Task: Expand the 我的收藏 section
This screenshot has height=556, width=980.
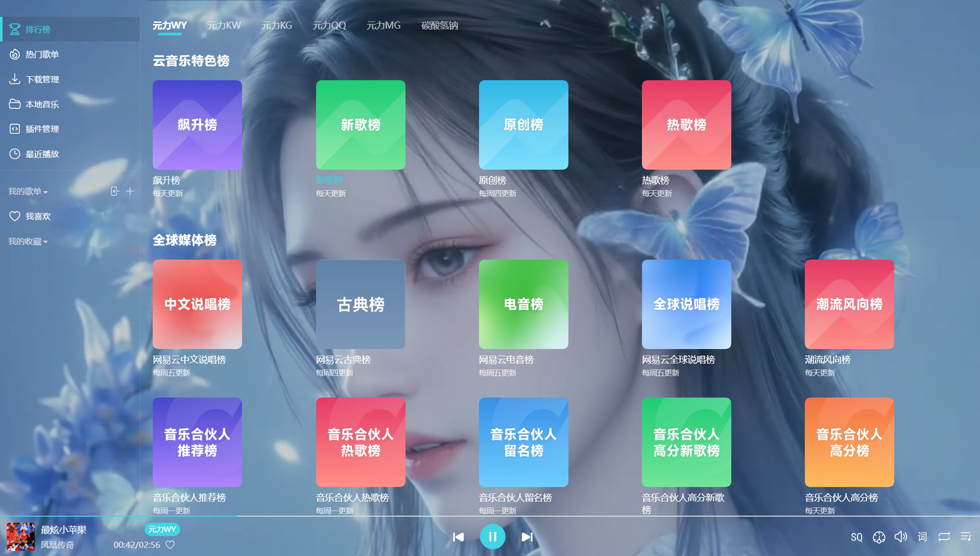Action: tap(28, 242)
